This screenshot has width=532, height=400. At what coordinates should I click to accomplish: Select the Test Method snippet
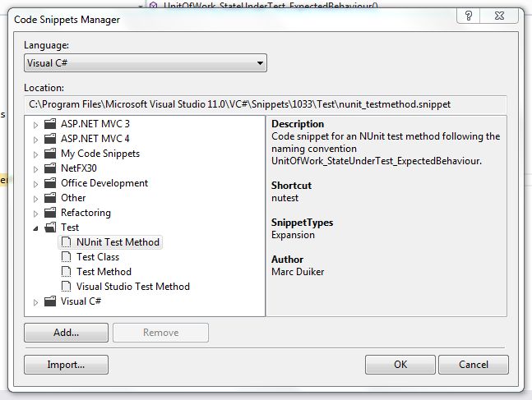[x=104, y=272]
